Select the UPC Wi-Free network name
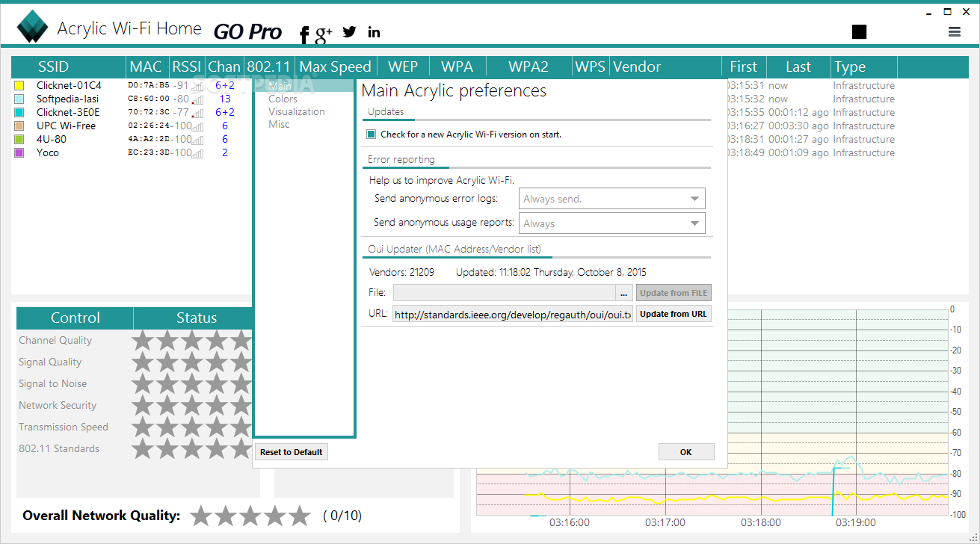This screenshot has height=544, width=980. (x=66, y=126)
